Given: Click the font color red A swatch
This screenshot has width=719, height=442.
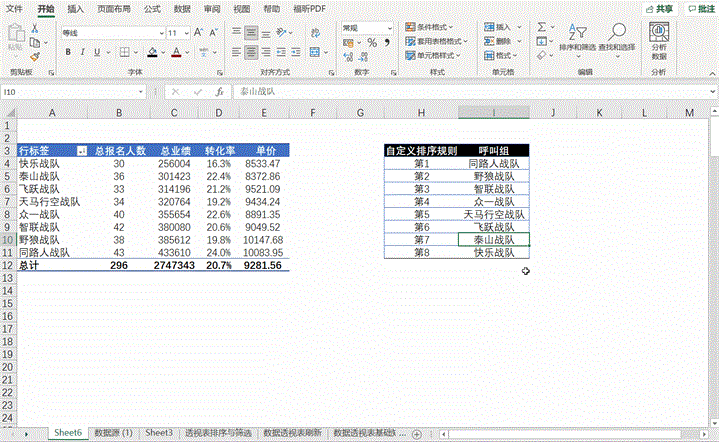Looking at the screenshot, I should click(176, 51).
